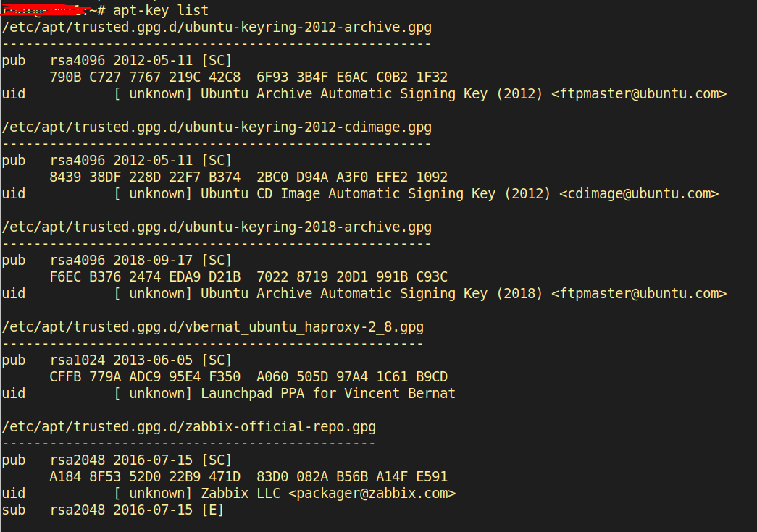This screenshot has height=532, width=757.
Task: Click the fingerprint starting with CFFB 779A
Action: 248,376
